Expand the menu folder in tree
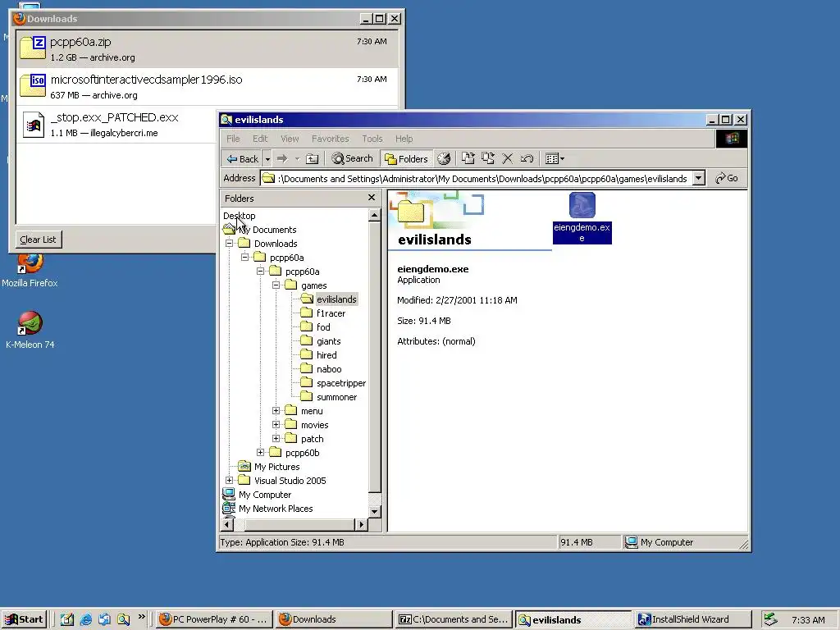The image size is (840, 630). [x=276, y=410]
